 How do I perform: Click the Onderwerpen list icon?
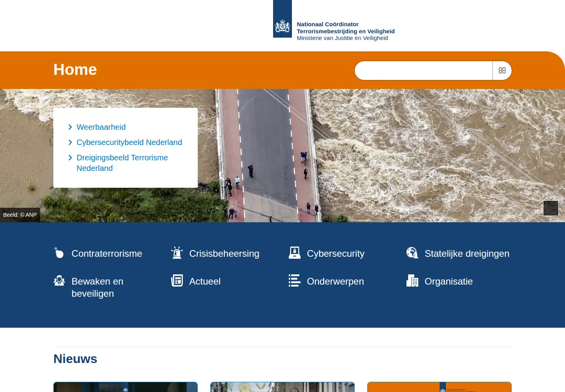click(295, 281)
